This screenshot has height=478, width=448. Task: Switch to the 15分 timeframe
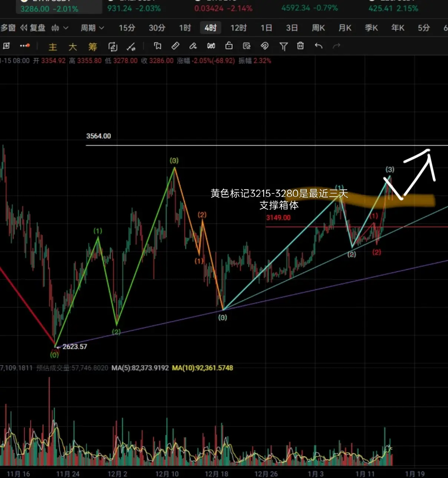point(127,28)
